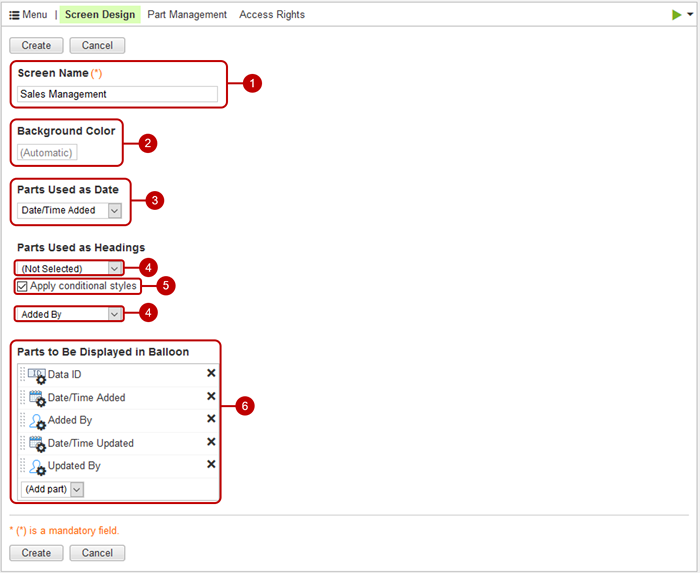The image size is (700, 573).
Task: Click the Date/Time Added calendar icon in balloon list
Action: coord(37,398)
